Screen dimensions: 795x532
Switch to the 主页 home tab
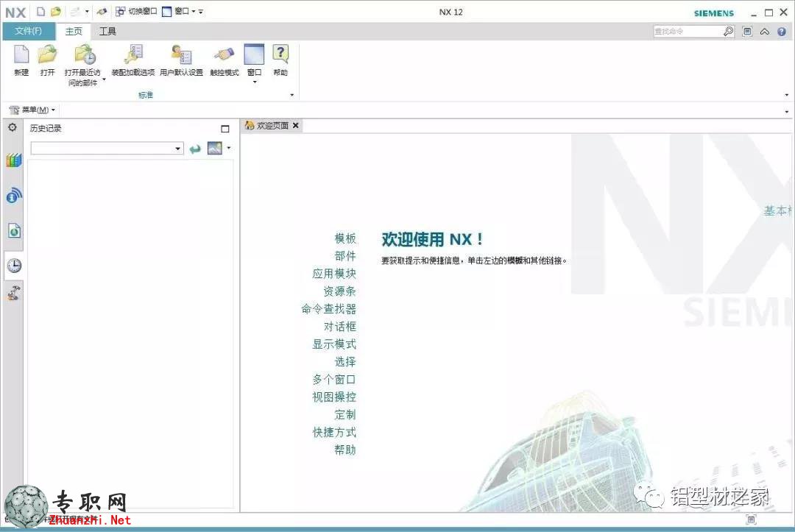[74, 32]
